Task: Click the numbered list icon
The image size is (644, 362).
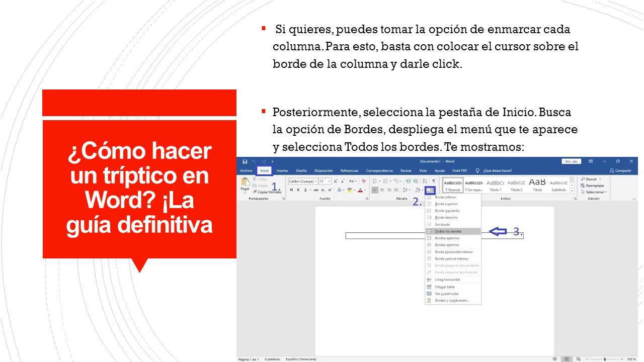Action: [x=385, y=182]
